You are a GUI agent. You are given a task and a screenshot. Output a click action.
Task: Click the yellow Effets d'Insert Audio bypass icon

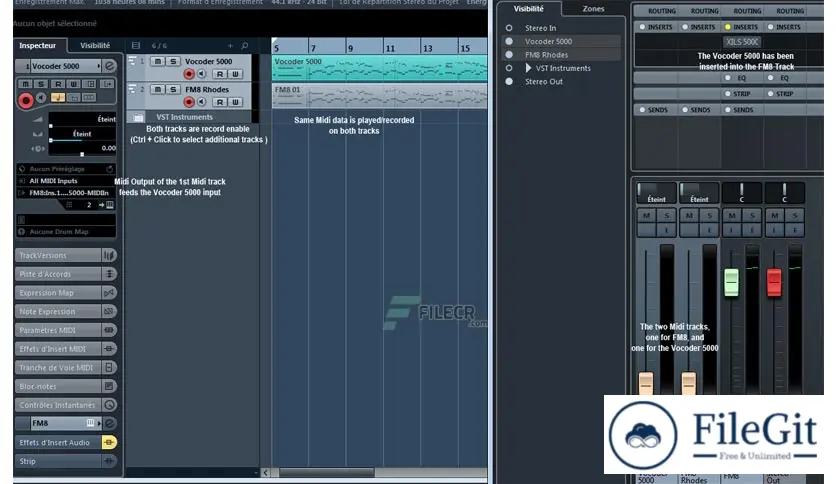109,442
